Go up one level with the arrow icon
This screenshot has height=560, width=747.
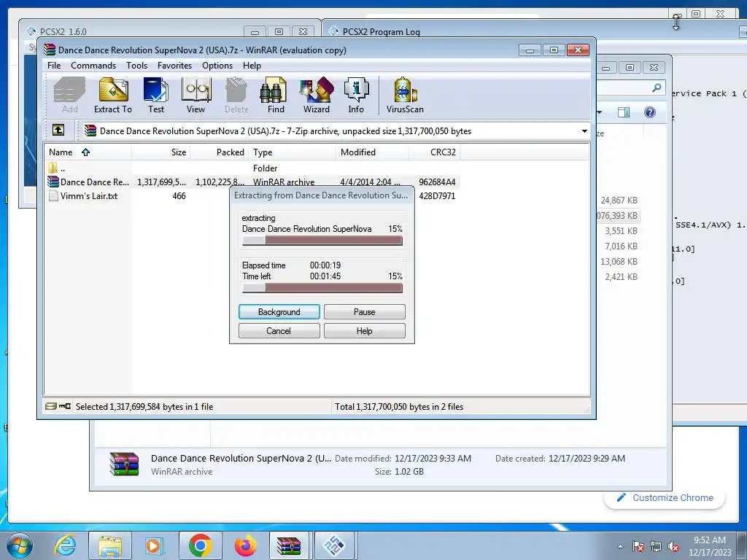click(58, 130)
